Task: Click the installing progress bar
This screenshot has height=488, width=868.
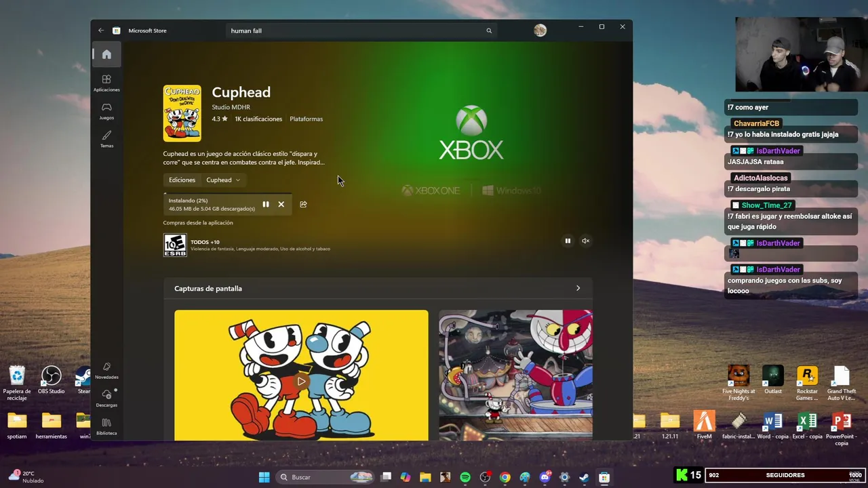Action: (228, 194)
